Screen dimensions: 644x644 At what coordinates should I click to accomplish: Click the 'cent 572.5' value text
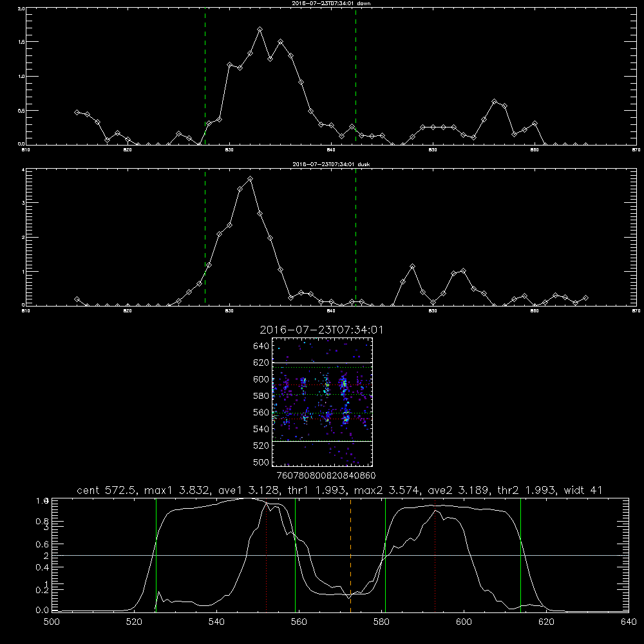click(x=106, y=490)
